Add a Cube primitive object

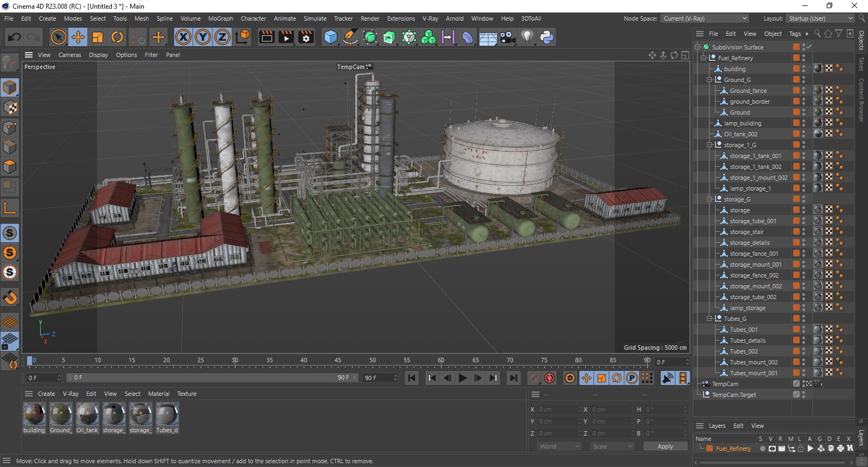tap(330, 37)
